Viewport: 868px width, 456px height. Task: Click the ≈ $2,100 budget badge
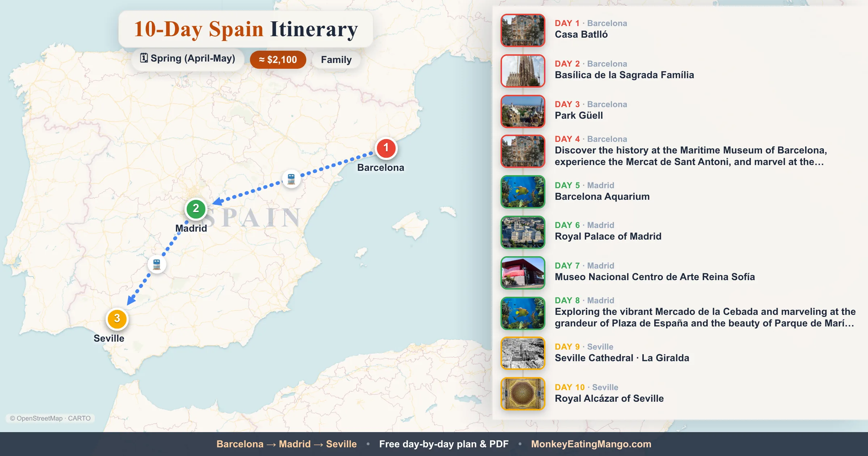pos(278,60)
